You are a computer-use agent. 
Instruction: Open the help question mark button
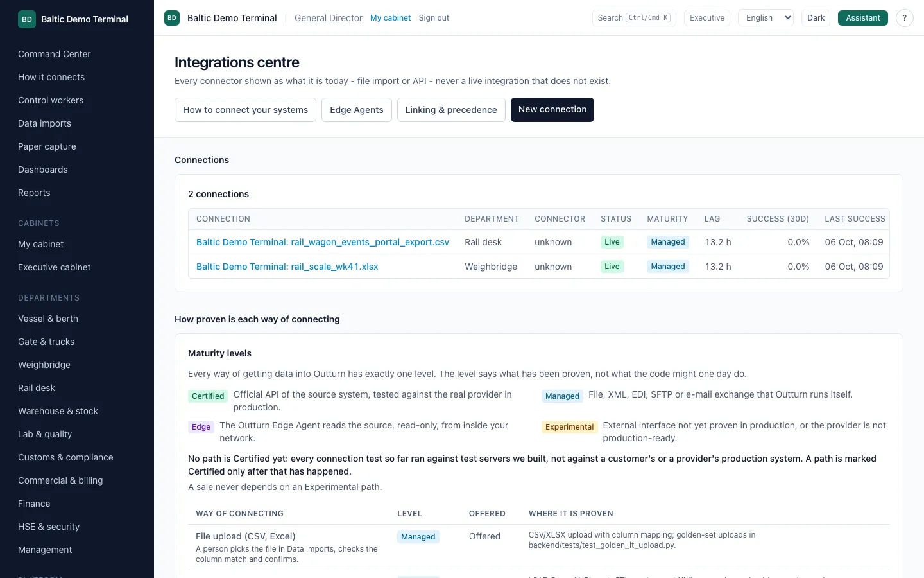905,18
